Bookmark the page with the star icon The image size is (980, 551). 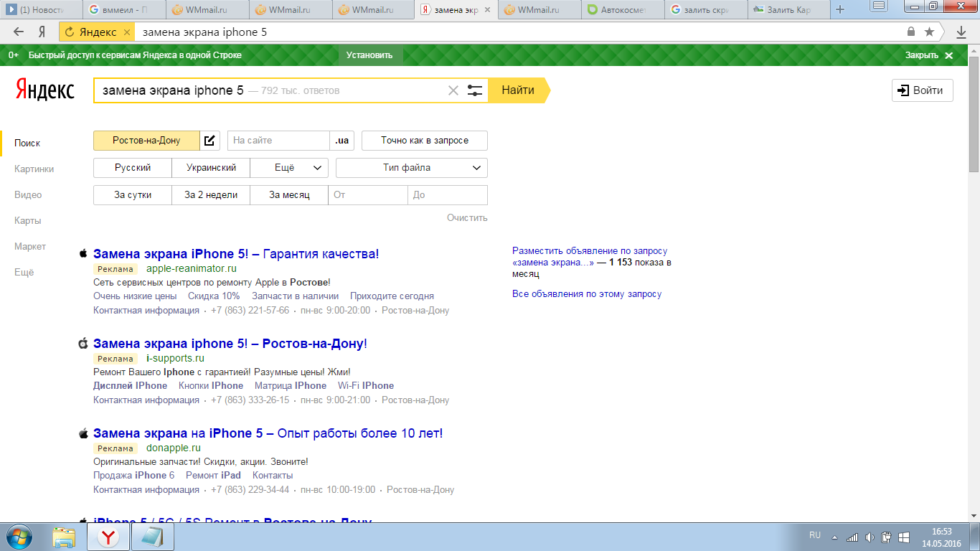click(930, 32)
